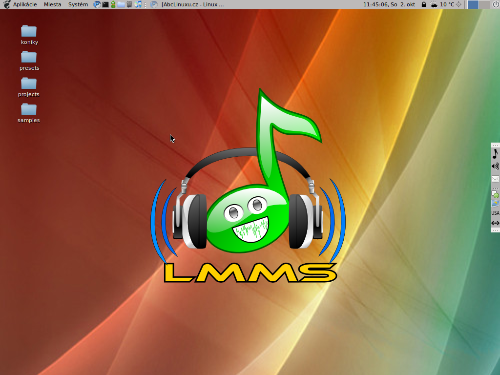This screenshot has height=375, width=500.
Task: Click the blue picture icon in side panel
Action: [495, 203]
